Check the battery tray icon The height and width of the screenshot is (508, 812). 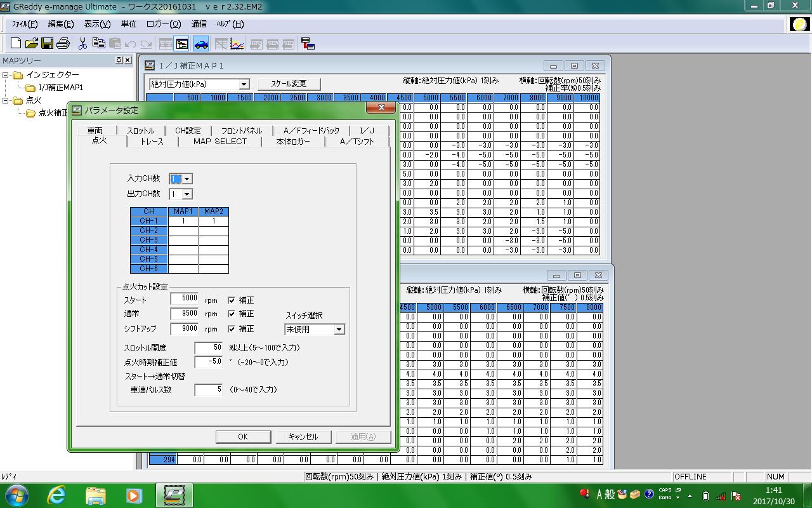(x=706, y=495)
